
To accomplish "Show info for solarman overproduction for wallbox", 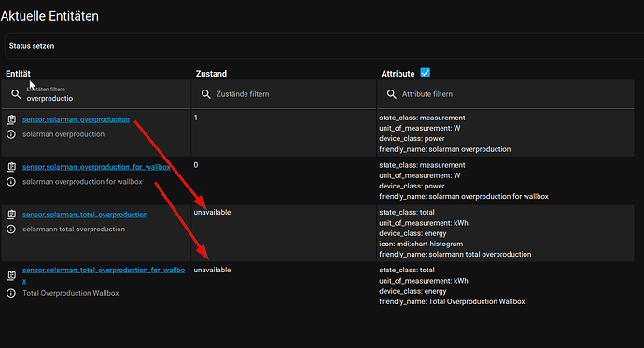I will [x=11, y=181].
